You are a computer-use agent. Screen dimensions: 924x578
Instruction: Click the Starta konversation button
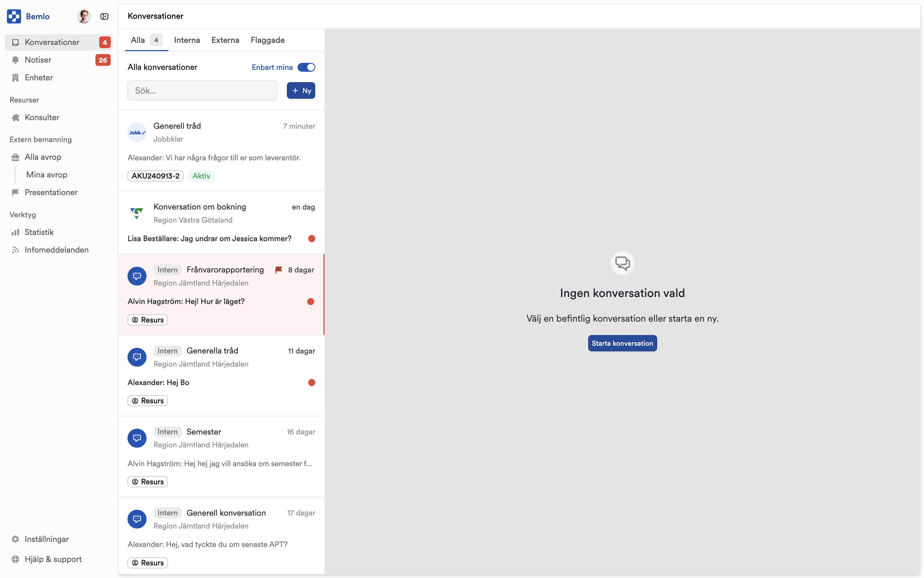pyautogui.click(x=622, y=343)
